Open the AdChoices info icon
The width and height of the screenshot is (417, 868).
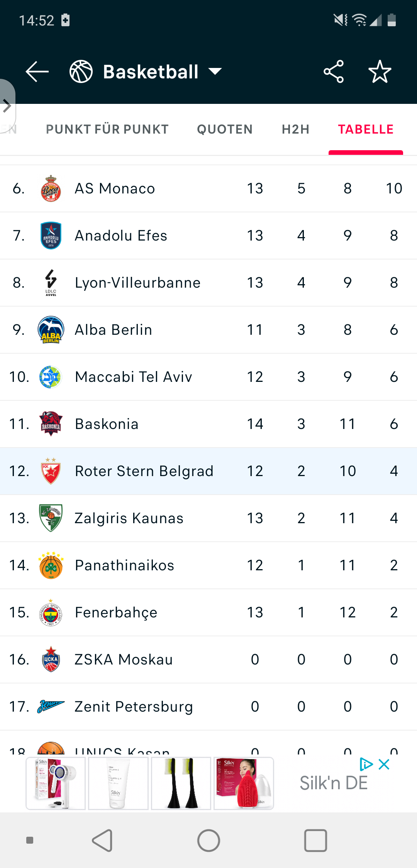(366, 764)
